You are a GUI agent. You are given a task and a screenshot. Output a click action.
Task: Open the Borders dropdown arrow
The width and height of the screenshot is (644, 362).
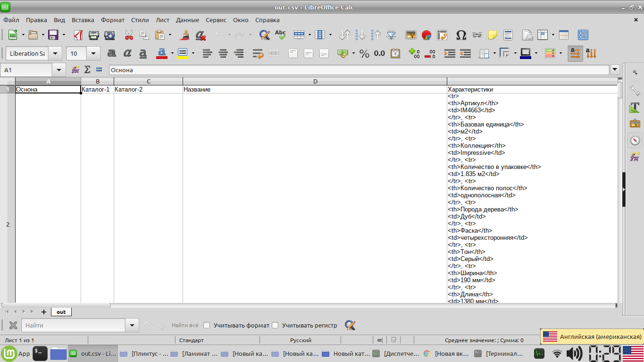(x=494, y=53)
